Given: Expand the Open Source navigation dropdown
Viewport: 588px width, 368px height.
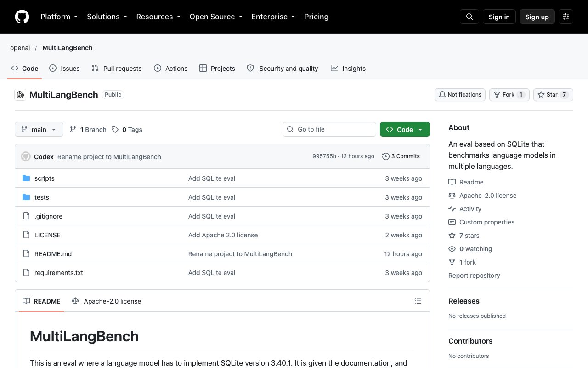Looking at the screenshot, I should (x=216, y=17).
